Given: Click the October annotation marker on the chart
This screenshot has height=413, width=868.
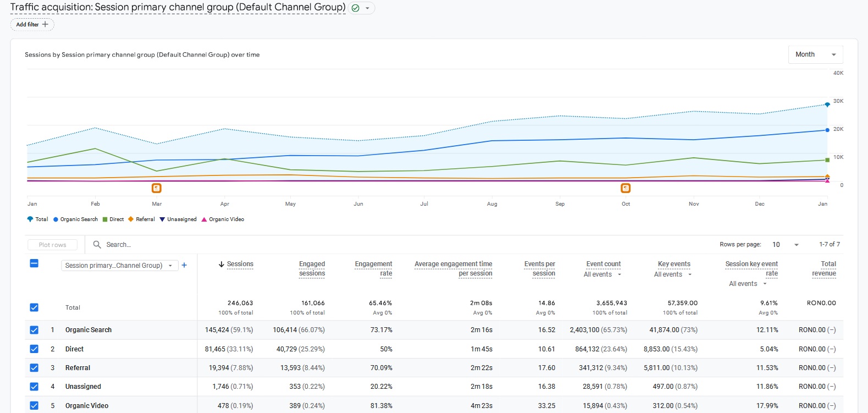Looking at the screenshot, I should [x=626, y=188].
